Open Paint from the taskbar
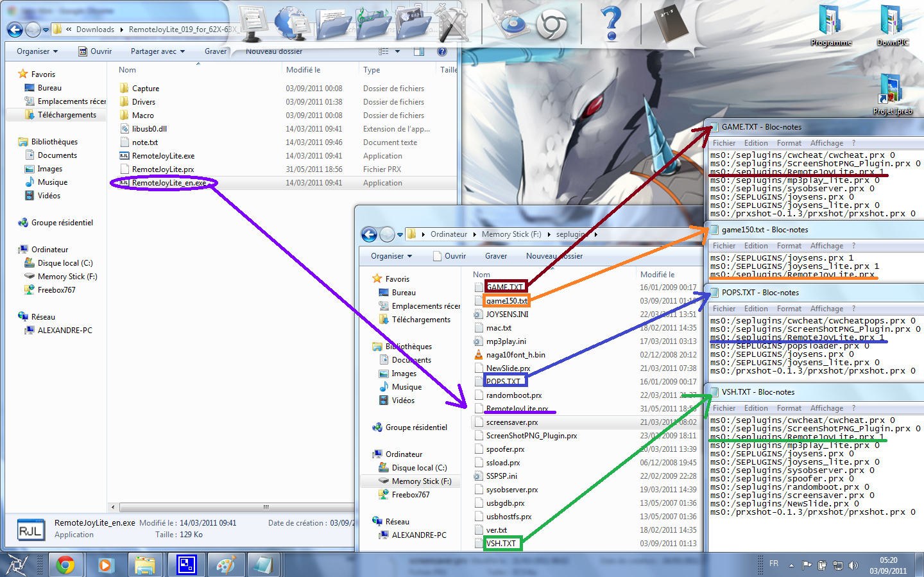This screenshot has width=924, height=577. (x=225, y=565)
